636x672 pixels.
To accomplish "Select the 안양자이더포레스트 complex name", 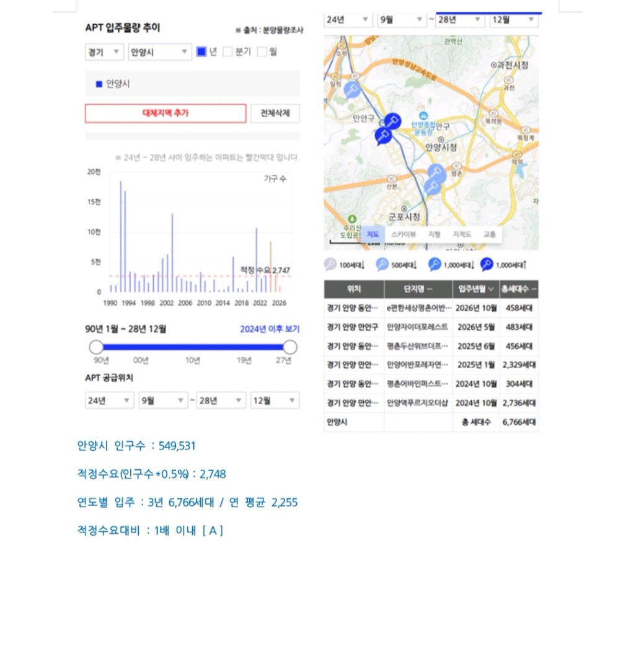I will pos(417,327).
